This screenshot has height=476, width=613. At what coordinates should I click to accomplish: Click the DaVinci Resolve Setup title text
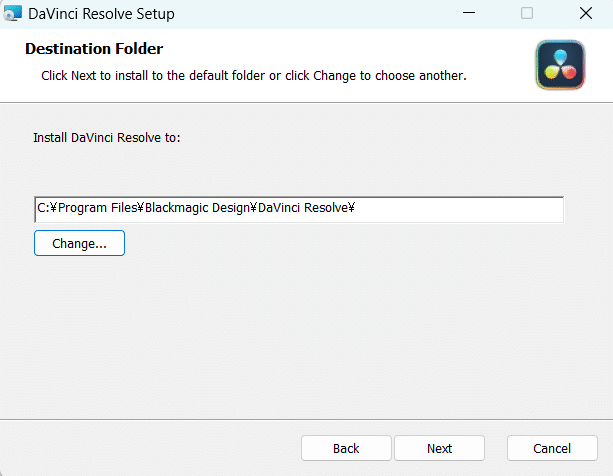point(101,14)
